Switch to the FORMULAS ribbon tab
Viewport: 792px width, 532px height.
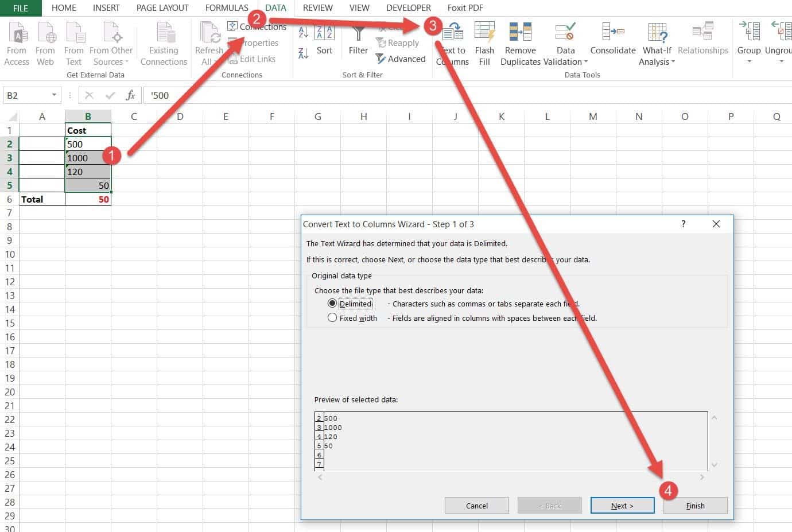tap(226, 7)
